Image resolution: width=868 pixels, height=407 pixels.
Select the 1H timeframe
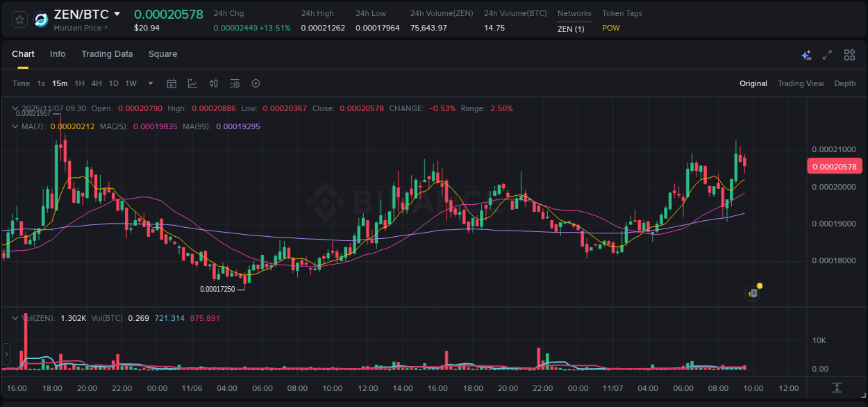[x=79, y=83]
